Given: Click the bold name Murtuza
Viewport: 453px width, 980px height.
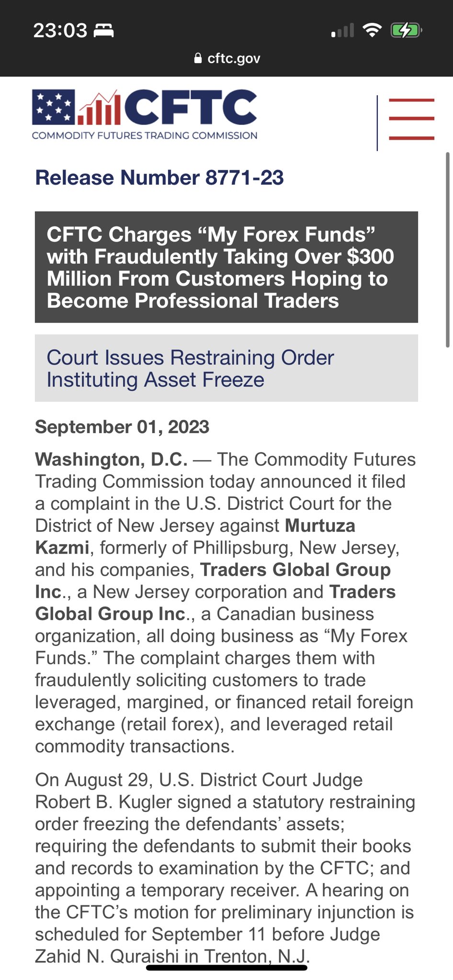Looking at the screenshot, I should [320, 525].
